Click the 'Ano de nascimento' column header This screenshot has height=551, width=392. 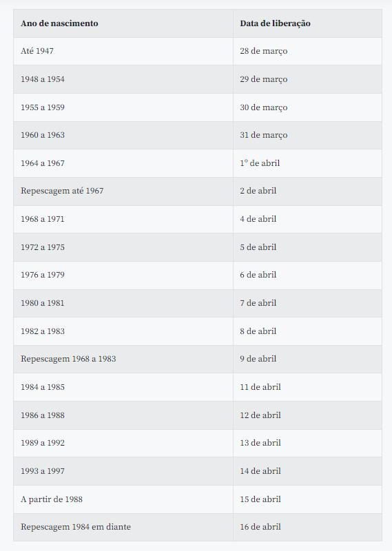tap(123, 23)
